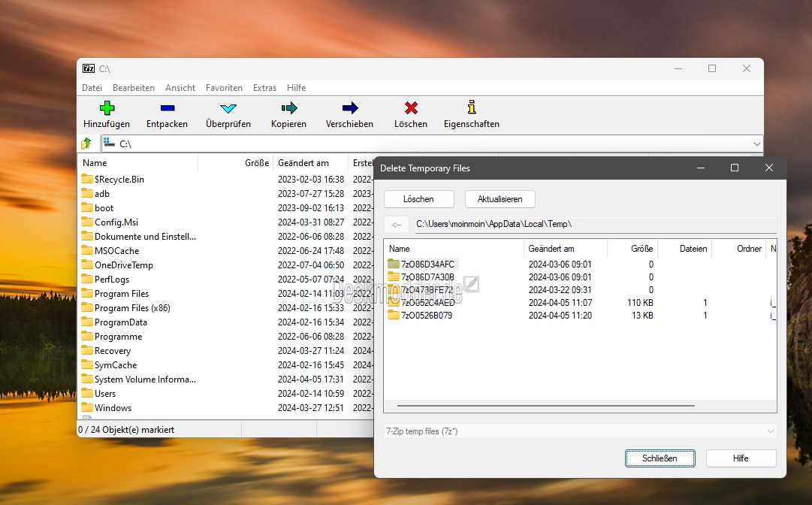Open the Extras menu
The image size is (812, 505).
tap(264, 87)
